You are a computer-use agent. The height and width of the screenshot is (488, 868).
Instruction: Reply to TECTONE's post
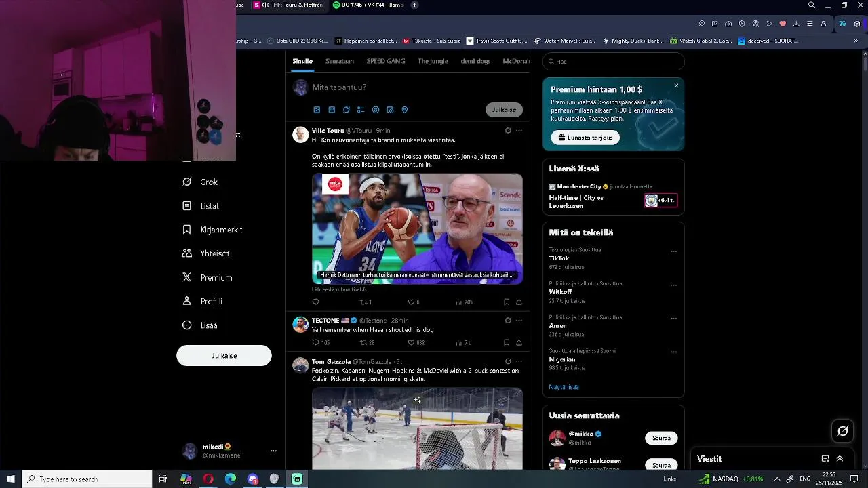tap(315, 343)
